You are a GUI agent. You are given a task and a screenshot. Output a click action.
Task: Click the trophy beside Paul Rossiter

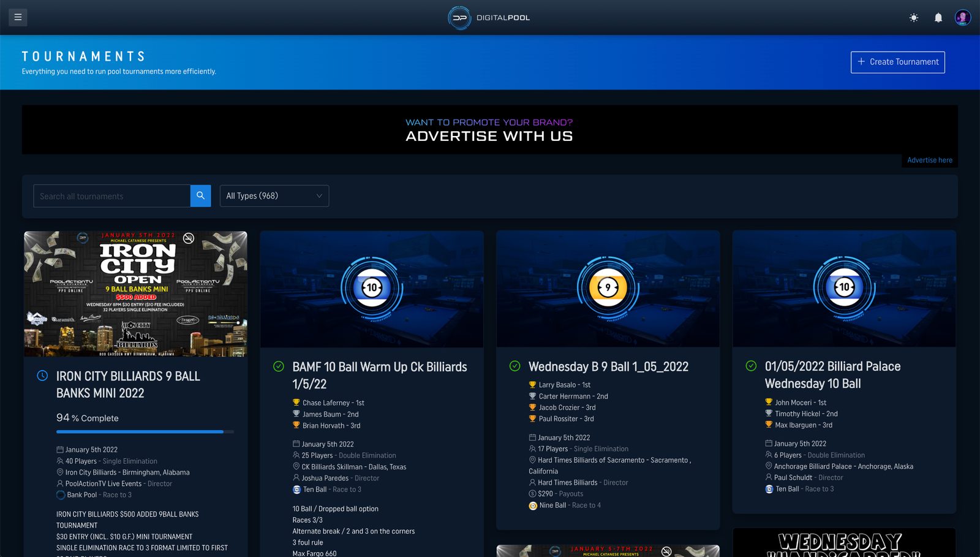532,419
